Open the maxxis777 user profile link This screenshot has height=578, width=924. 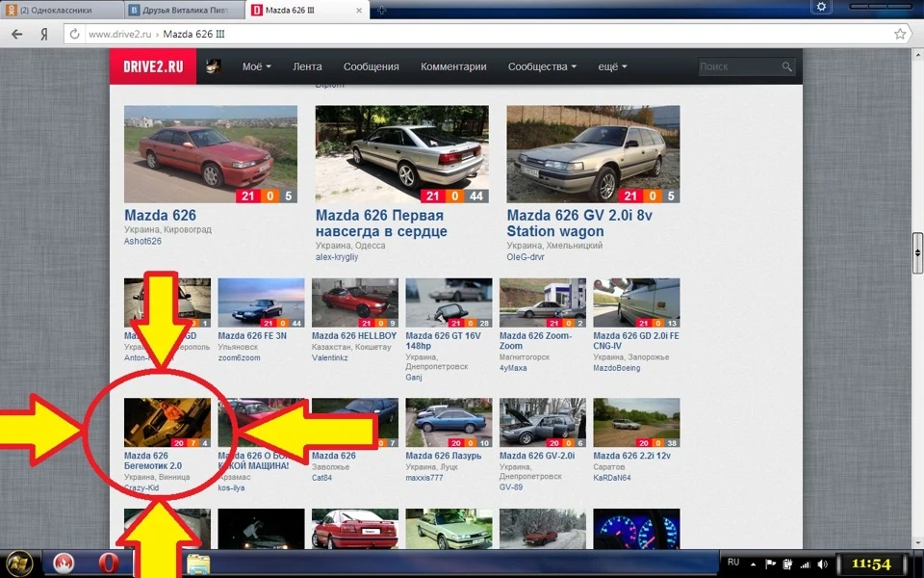[x=423, y=477]
